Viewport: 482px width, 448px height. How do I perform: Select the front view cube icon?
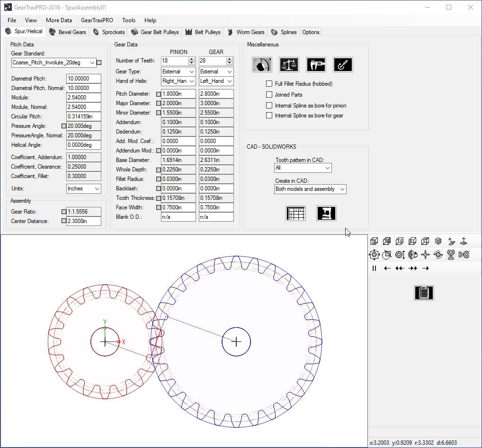(374, 242)
